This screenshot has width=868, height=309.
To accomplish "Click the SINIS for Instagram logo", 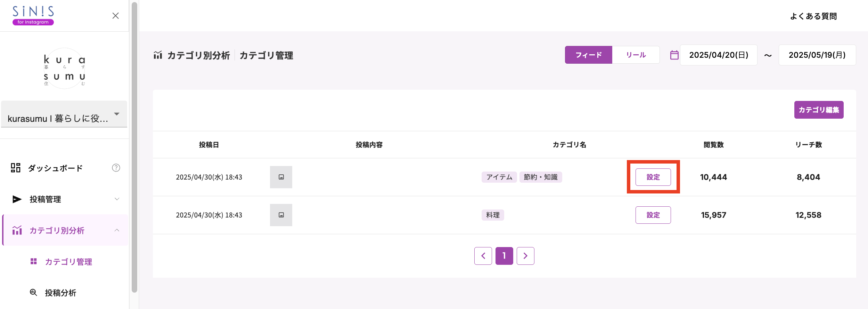I will pyautogui.click(x=33, y=16).
